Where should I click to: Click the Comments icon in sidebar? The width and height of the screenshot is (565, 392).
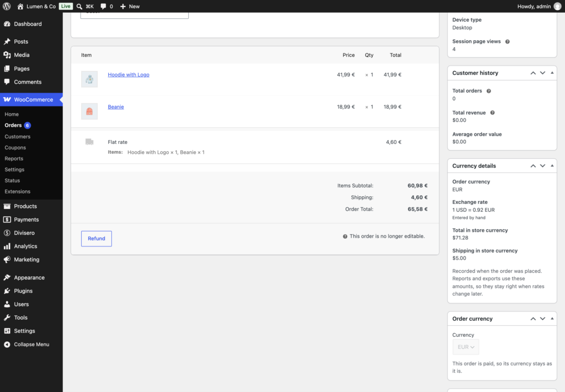7,82
